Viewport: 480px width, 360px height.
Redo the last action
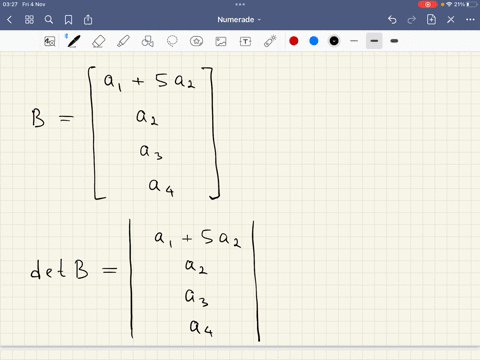412,20
